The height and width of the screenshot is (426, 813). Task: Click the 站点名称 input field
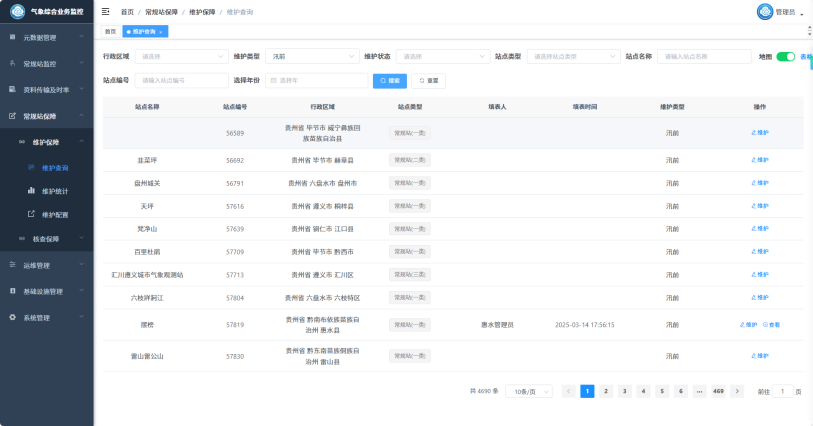pyautogui.click(x=704, y=57)
